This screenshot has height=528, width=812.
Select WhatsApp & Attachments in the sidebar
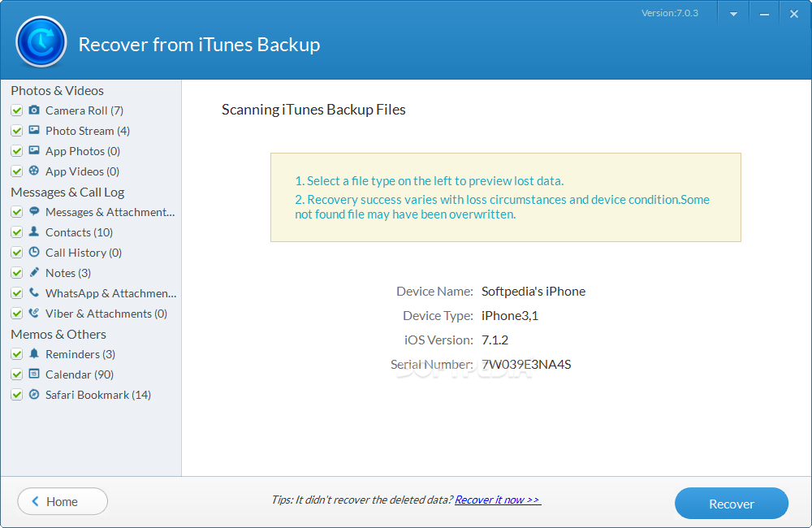[110, 293]
